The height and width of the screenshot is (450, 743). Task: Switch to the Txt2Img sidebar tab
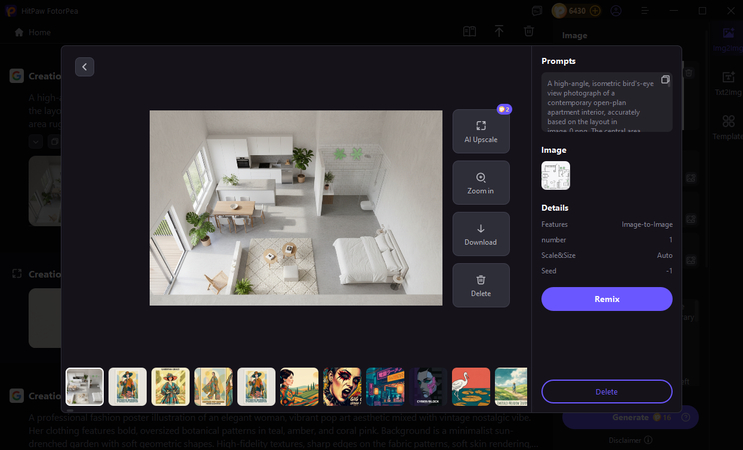[728, 83]
